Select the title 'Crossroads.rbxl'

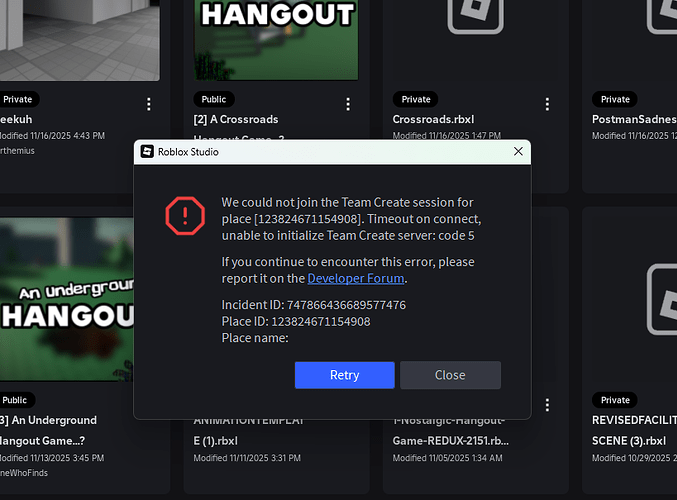point(433,120)
